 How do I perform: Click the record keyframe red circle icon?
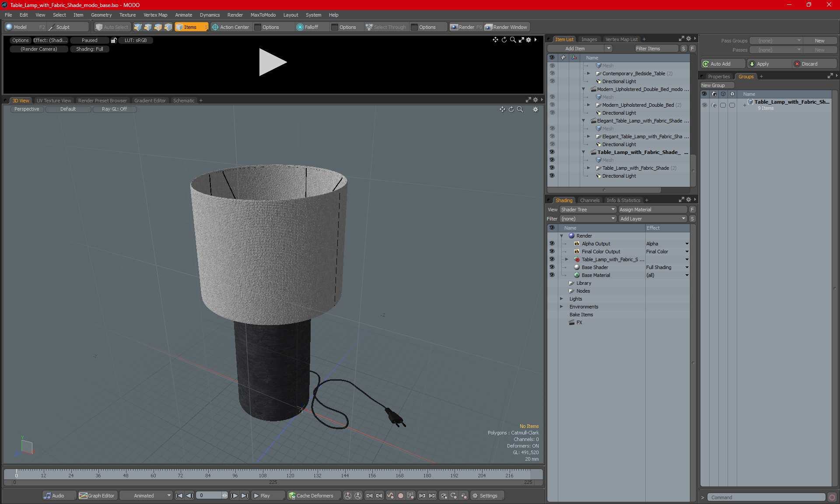pyautogui.click(x=400, y=496)
